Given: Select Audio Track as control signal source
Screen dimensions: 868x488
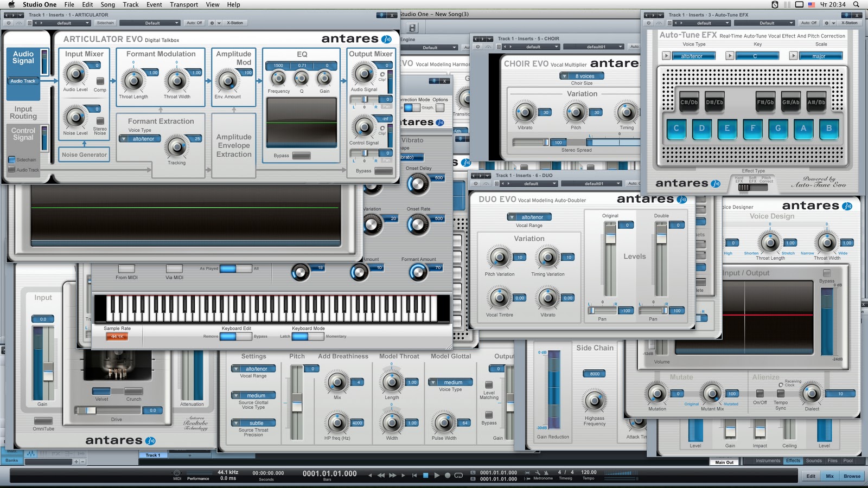Looking at the screenshot, I should 12,170.
